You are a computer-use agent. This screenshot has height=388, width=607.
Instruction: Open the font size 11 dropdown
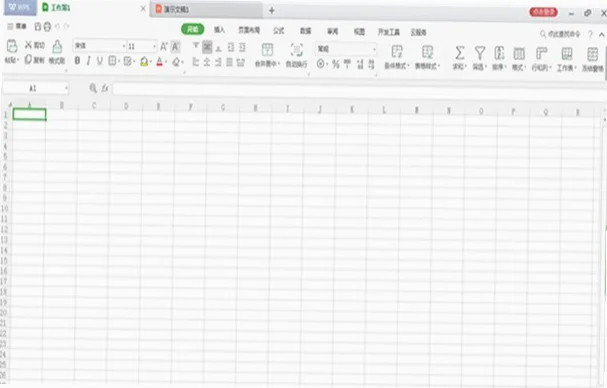154,47
